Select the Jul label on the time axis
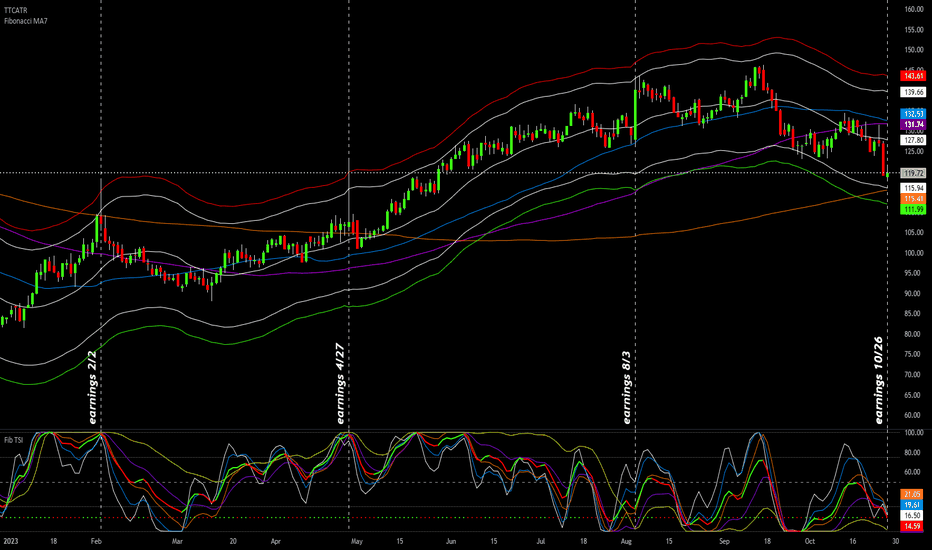 coord(540,542)
